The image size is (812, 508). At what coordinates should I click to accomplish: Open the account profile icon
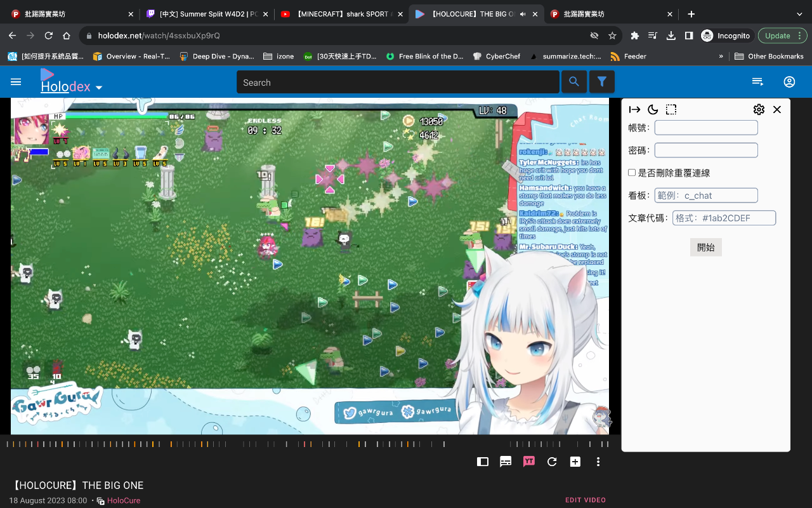[x=789, y=81]
